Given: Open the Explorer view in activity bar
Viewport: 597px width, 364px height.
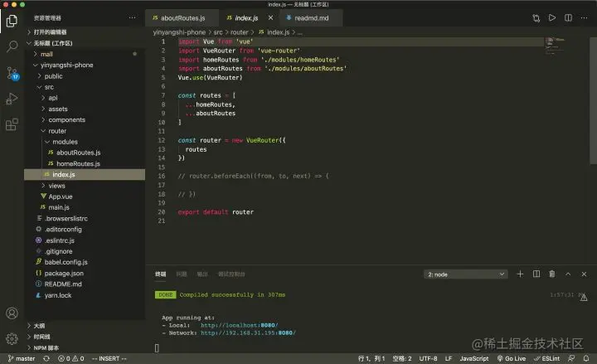Looking at the screenshot, I should tap(12, 21).
